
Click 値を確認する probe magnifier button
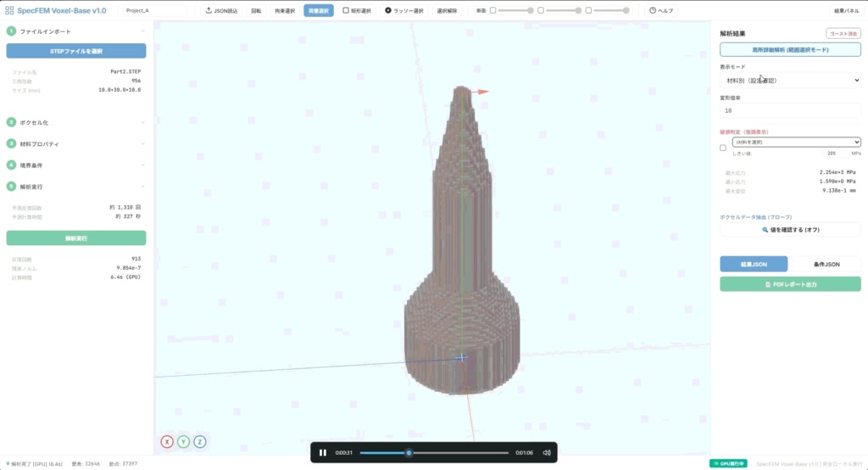point(790,229)
